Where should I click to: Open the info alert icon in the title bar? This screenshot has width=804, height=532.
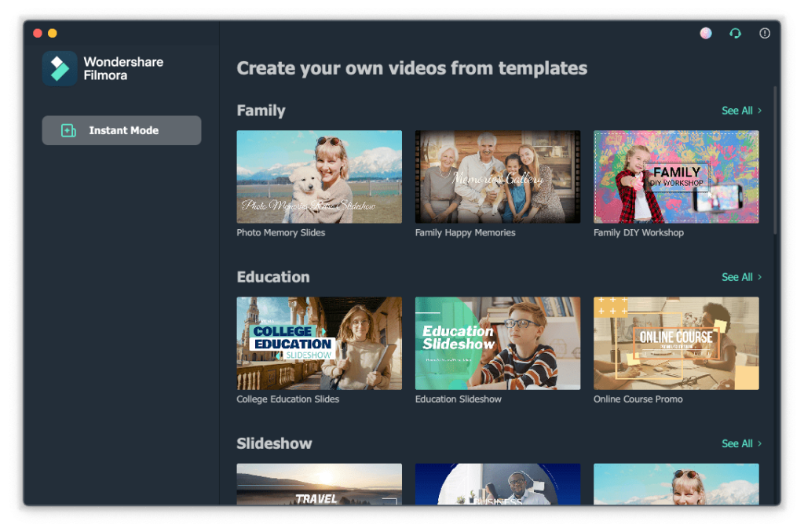765,33
